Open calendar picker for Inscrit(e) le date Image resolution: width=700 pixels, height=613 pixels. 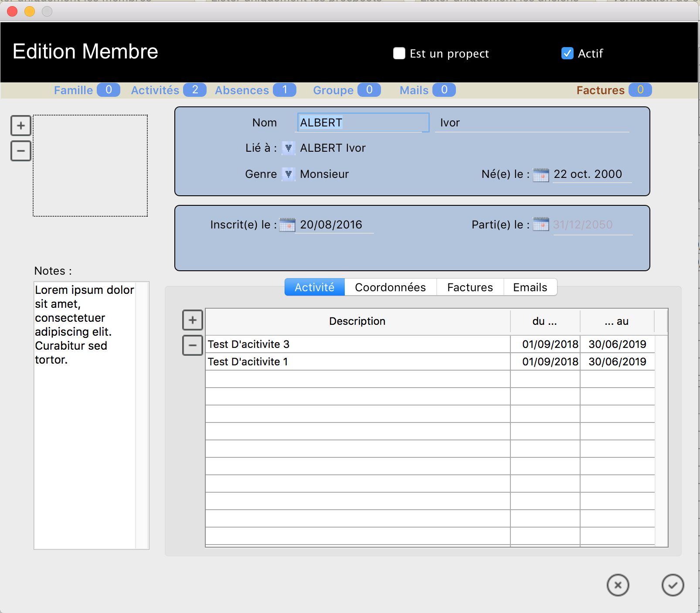(x=287, y=225)
